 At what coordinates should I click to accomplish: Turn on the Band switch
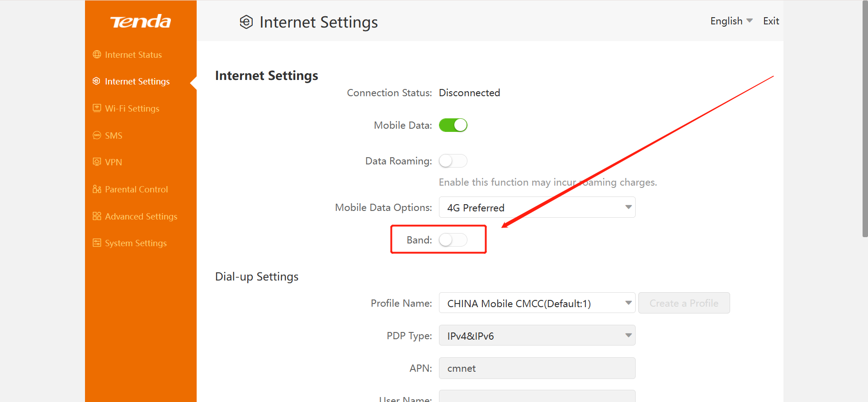[x=453, y=240]
